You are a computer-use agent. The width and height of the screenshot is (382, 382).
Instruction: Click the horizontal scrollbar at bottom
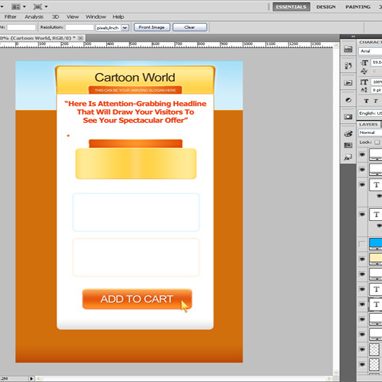click(x=185, y=378)
